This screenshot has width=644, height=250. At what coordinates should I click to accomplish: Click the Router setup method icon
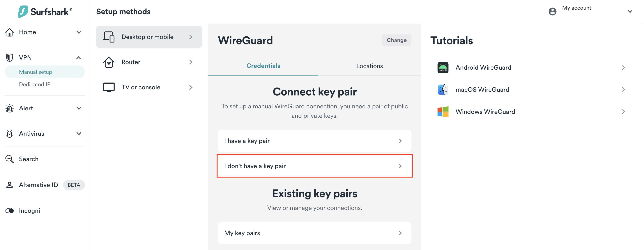[109, 62]
